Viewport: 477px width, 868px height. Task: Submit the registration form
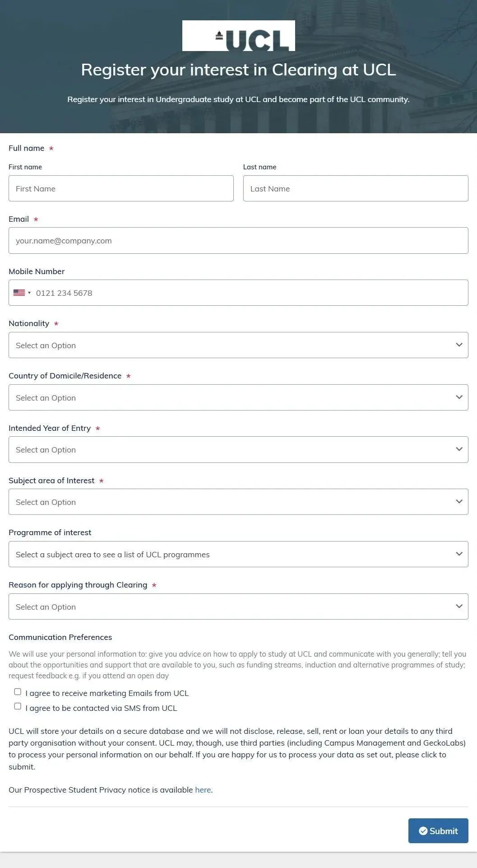[x=438, y=831]
